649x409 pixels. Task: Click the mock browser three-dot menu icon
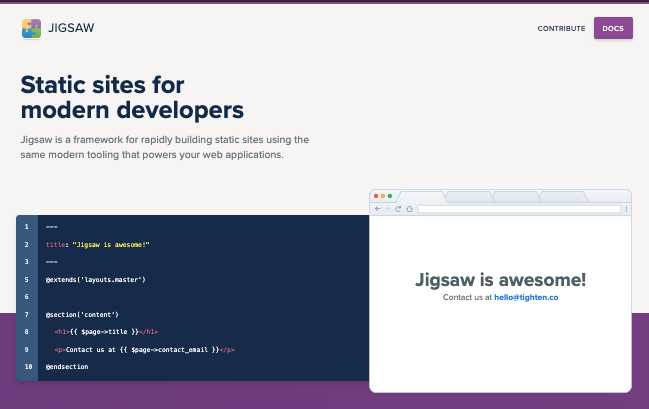click(626, 209)
